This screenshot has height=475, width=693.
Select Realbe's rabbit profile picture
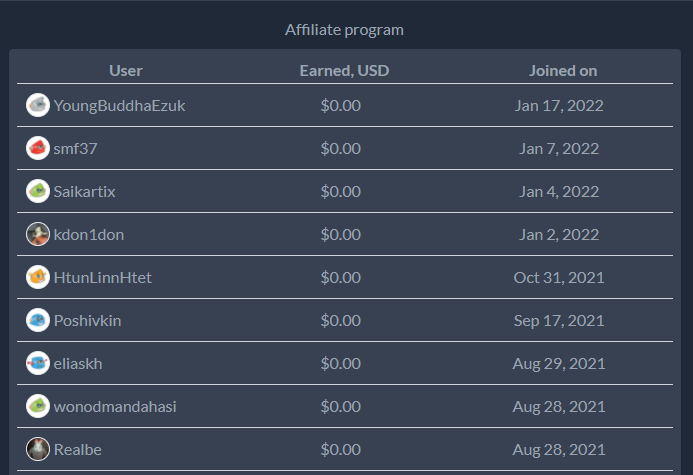(38, 449)
